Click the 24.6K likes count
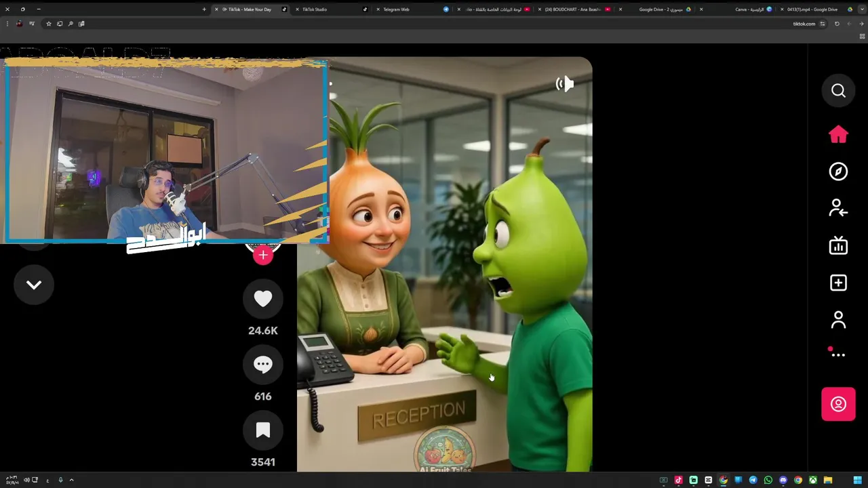Screen dimensions: 868x488 pyautogui.click(x=263, y=331)
